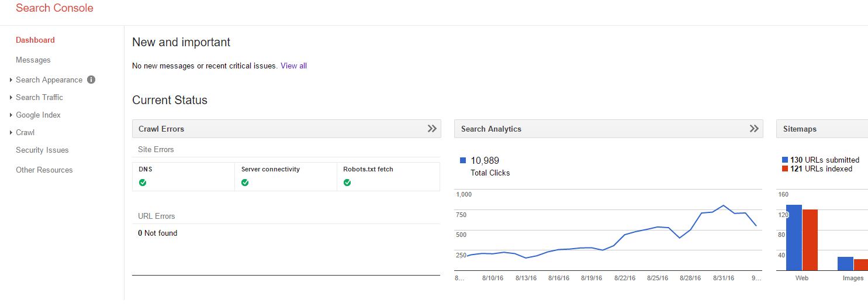Click the 130 URLs submitted text

pos(825,160)
